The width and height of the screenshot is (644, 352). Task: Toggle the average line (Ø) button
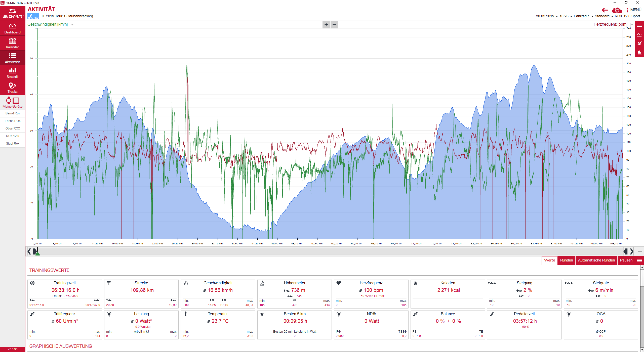[639, 43]
